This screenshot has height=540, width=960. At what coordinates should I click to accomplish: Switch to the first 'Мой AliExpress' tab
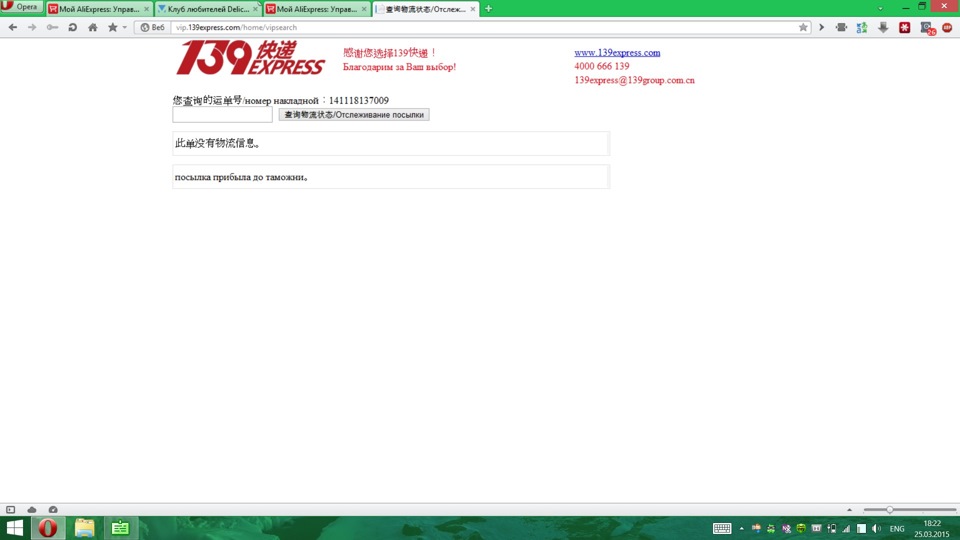coord(98,9)
